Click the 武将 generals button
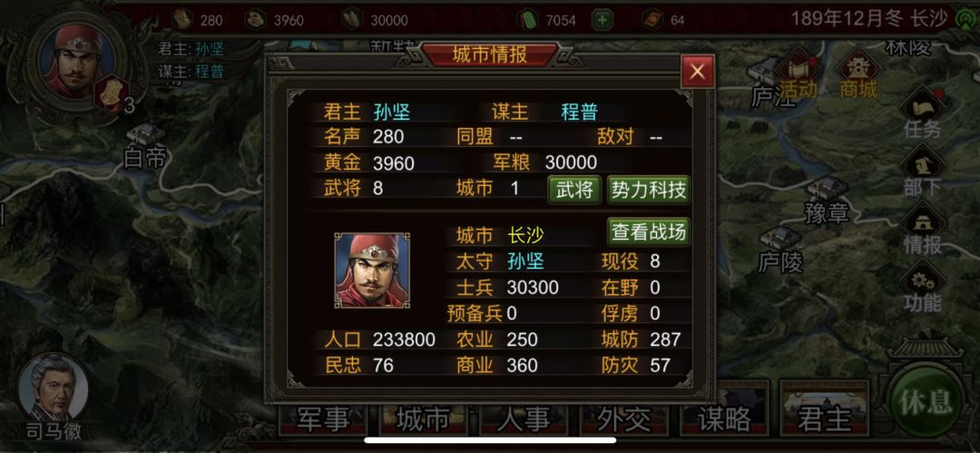 click(574, 189)
